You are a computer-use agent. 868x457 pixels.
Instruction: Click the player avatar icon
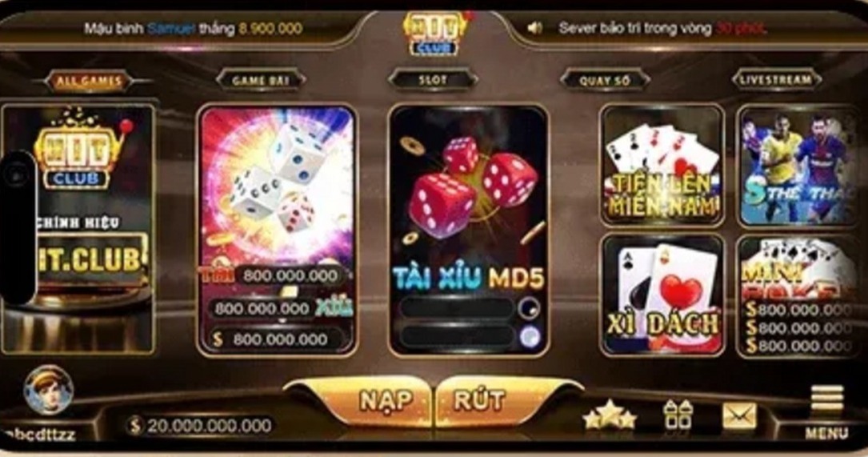tap(49, 390)
